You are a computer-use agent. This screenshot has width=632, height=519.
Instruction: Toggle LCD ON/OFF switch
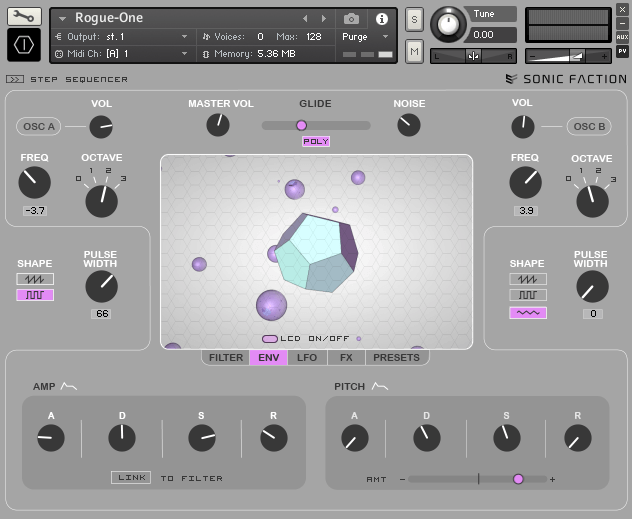click(270, 339)
